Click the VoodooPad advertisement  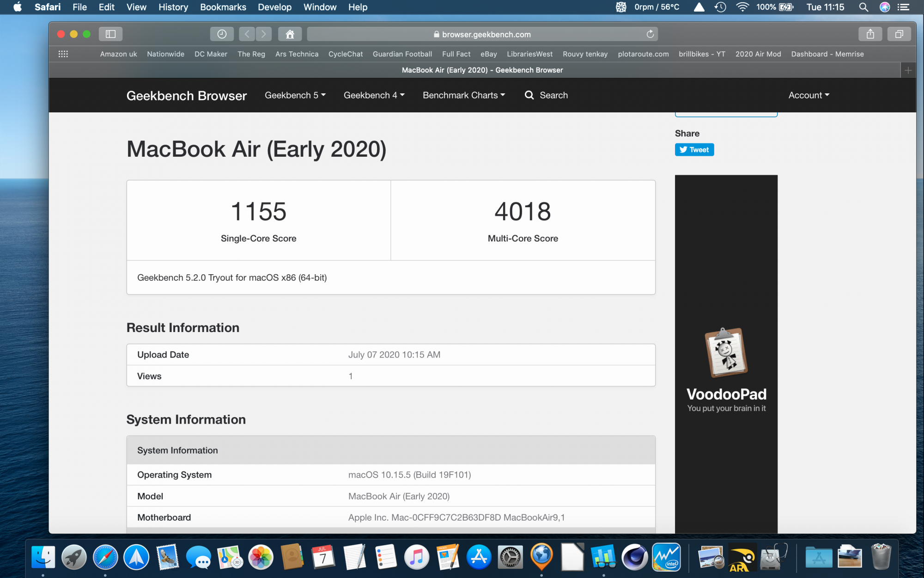point(726,354)
